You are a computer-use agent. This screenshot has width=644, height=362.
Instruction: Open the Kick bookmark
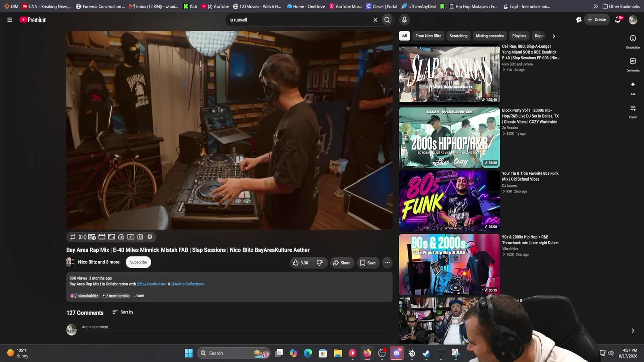pyautogui.click(x=190, y=6)
